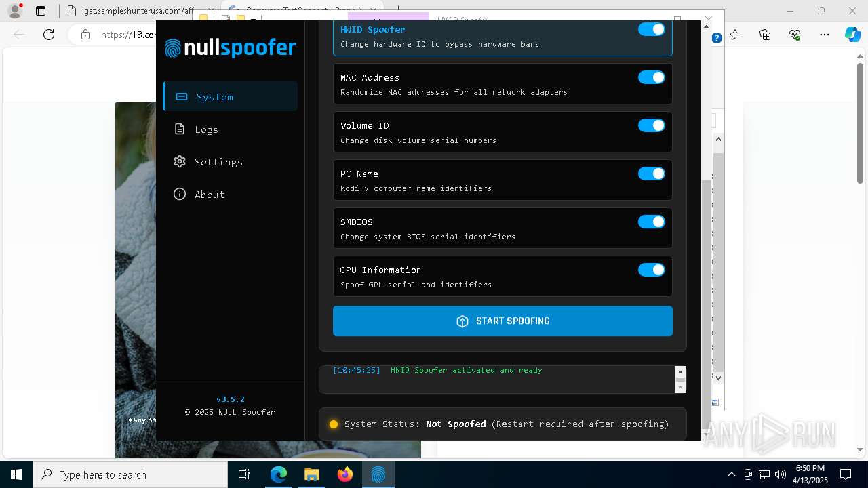Click the yellow status indicator dot
The image size is (868, 488).
click(334, 424)
